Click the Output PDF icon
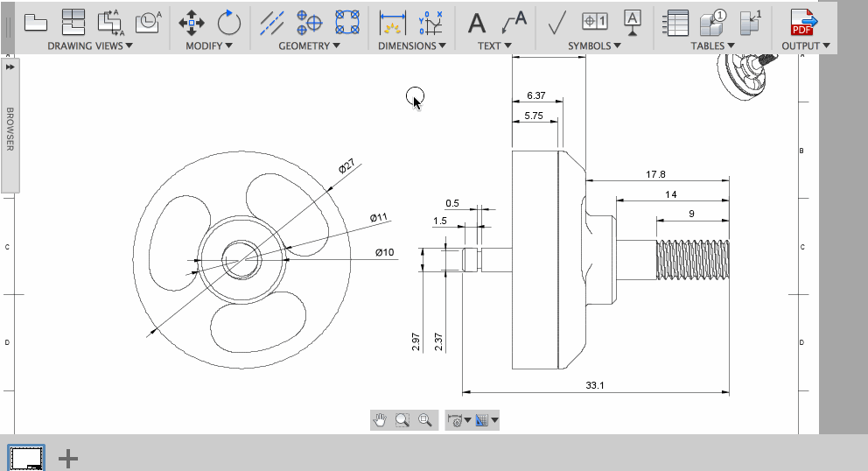This screenshot has width=868, height=471. pos(803,22)
